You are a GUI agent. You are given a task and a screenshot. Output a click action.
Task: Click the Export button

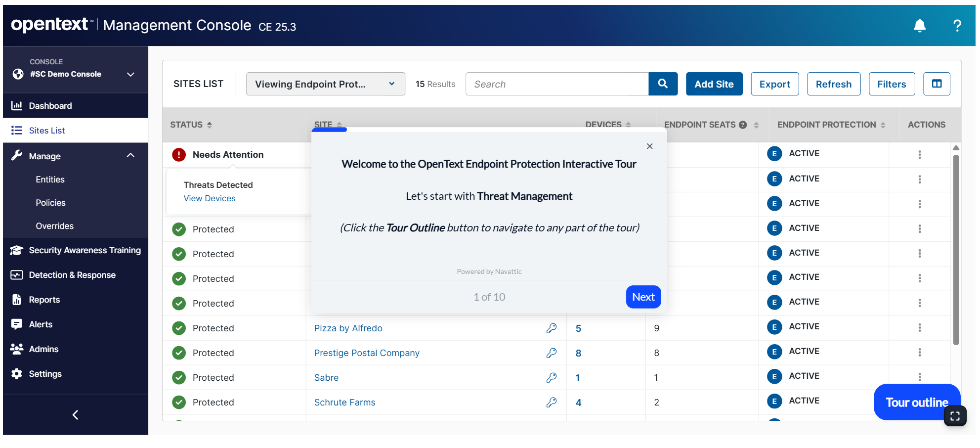[x=775, y=84]
